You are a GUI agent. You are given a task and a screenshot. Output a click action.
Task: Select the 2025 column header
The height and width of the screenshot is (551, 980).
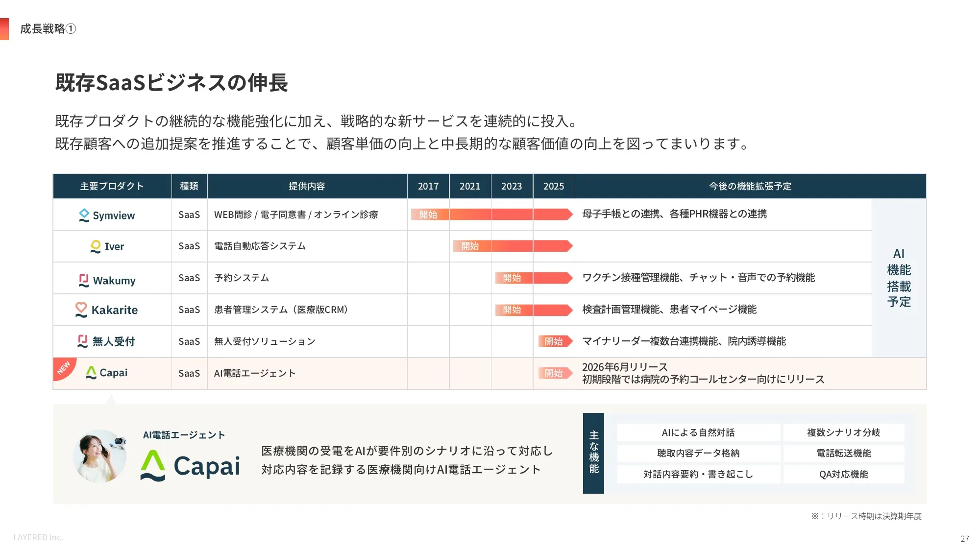click(x=554, y=186)
